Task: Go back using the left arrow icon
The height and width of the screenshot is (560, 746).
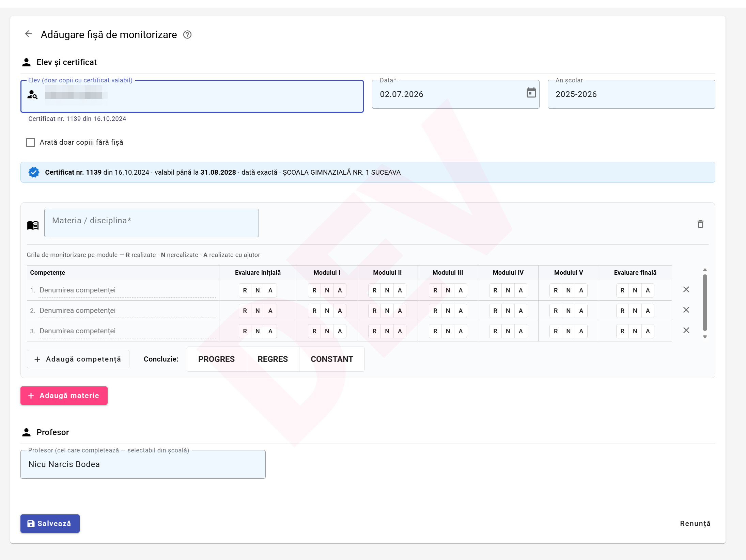Action: (x=29, y=34)
